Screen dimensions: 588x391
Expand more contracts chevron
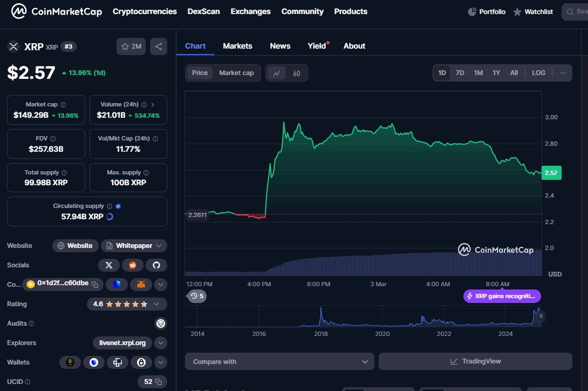(x=161, y=285)
